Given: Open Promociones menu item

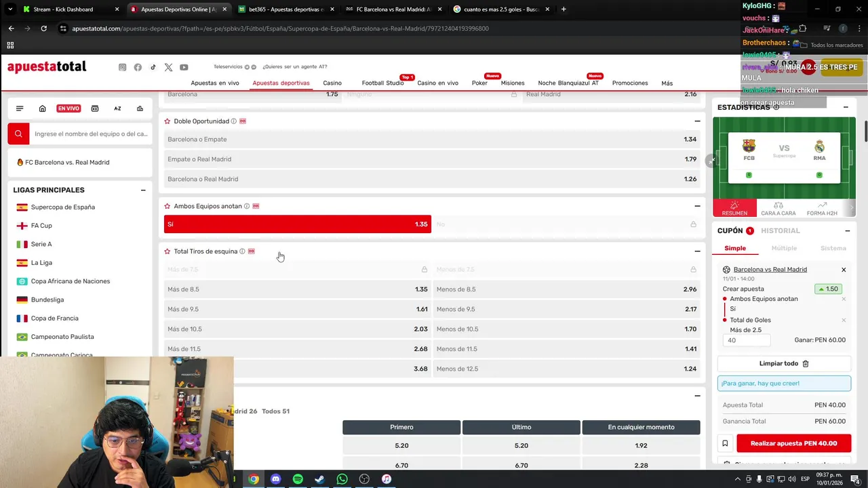Looking at the screenshot, I should pos(630,83).
